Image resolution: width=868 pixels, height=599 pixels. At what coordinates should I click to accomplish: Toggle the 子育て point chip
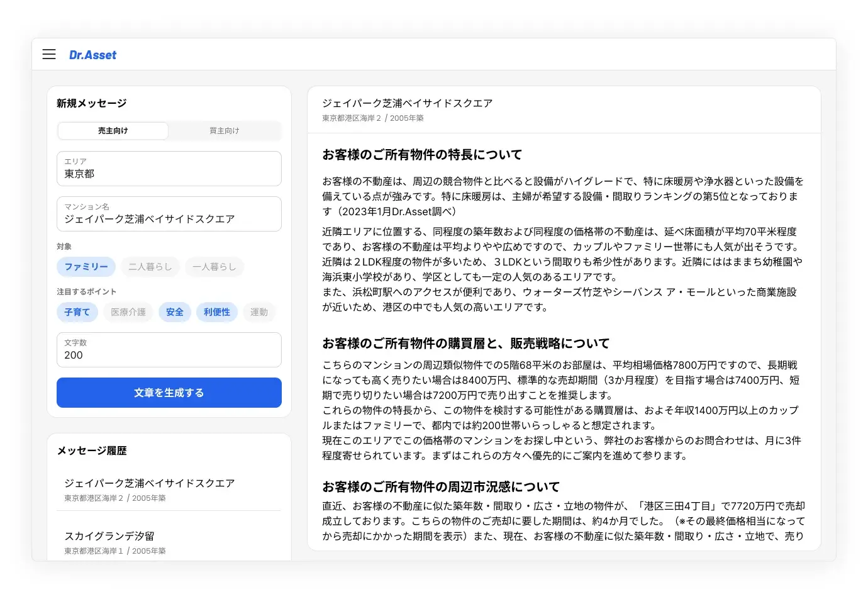[77, 312]
